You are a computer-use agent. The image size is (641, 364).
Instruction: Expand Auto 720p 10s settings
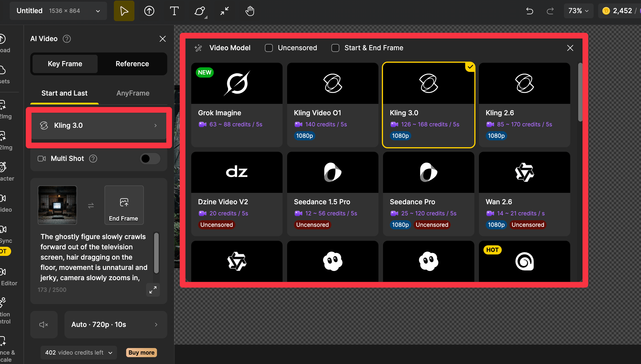coord(116,325)
